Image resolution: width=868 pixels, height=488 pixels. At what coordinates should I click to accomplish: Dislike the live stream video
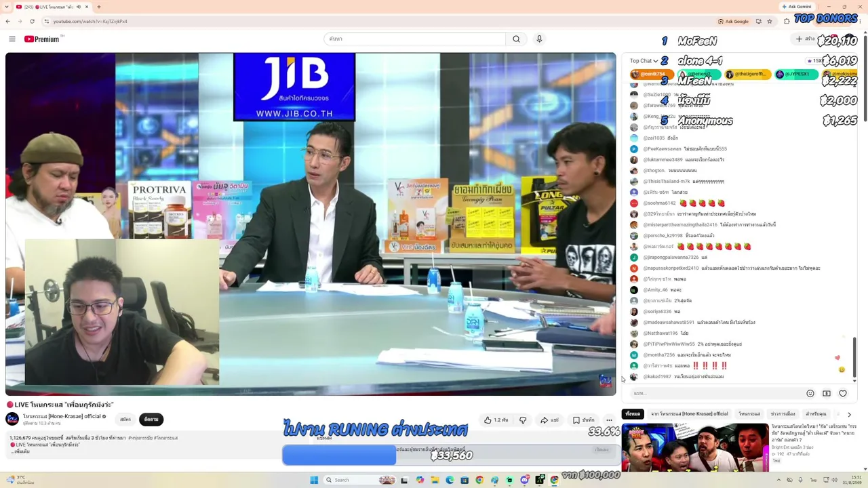click(x=523, y=420)
